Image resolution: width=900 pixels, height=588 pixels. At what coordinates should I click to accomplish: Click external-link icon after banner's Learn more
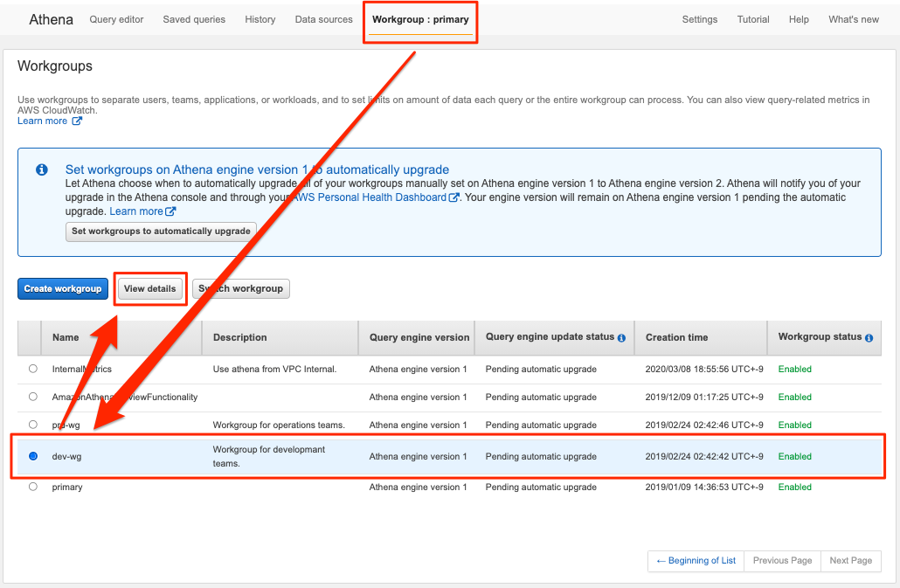tap(170, 211)
